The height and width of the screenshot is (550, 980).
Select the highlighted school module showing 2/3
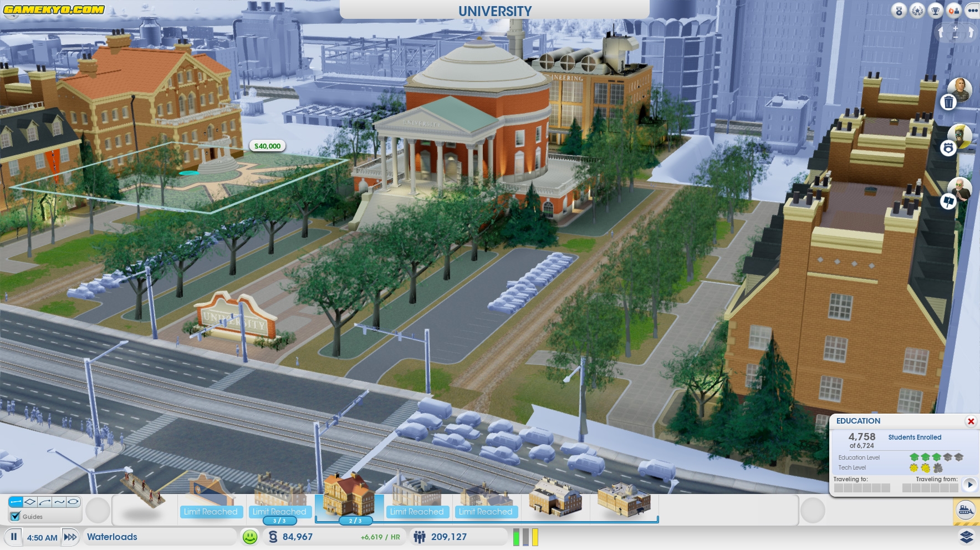point(349,495)
